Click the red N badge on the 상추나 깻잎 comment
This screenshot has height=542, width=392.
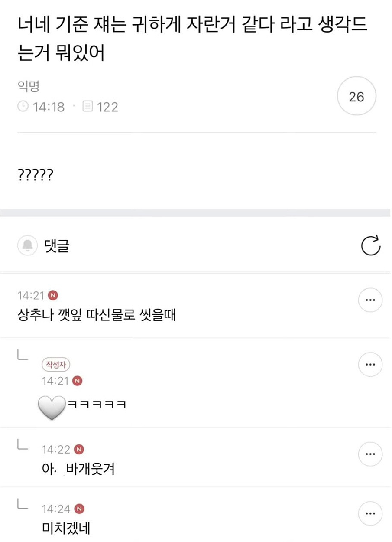click(x=53, y=295)
